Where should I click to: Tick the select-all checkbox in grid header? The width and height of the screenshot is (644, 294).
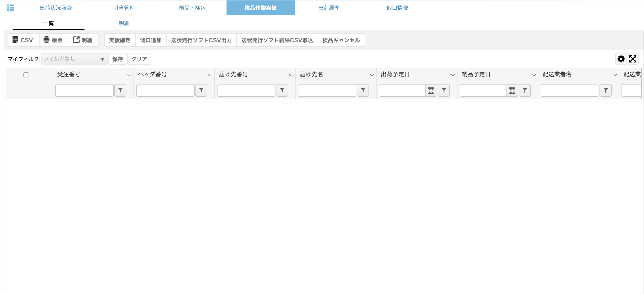coord(26,75)
